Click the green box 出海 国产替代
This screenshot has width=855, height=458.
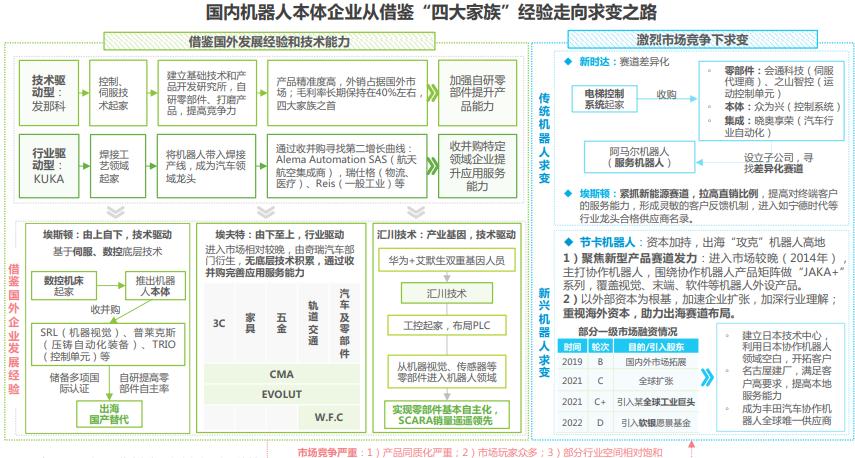tap(109, 414)
